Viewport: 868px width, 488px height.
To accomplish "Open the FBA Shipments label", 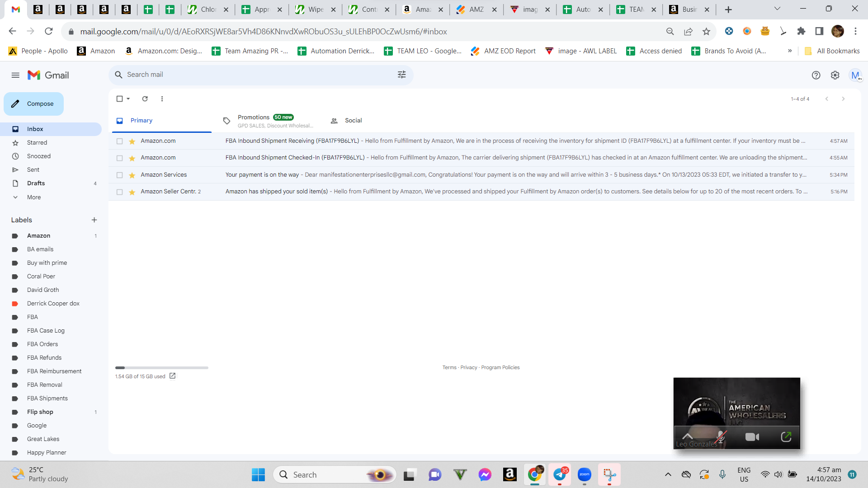I will point(47,399).
